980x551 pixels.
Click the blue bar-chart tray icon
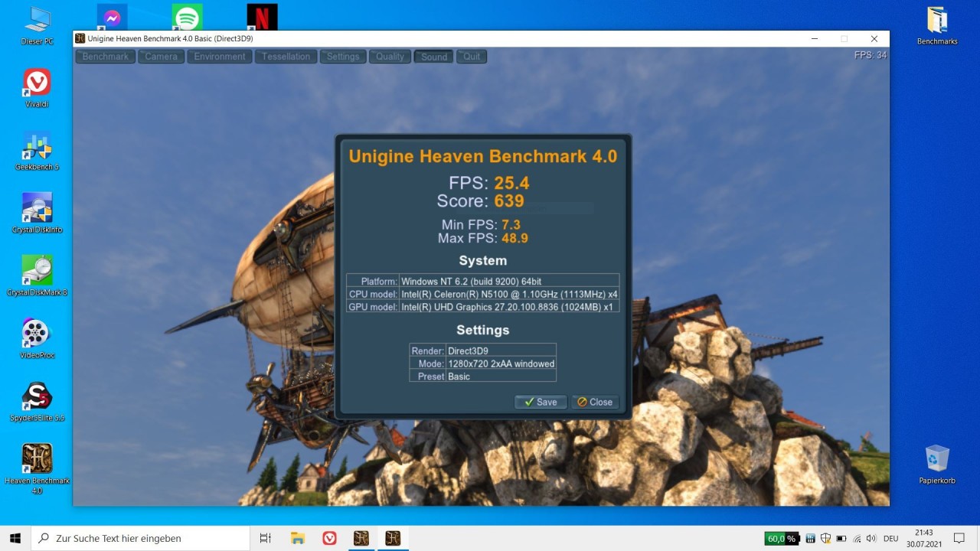pos(810,539)
